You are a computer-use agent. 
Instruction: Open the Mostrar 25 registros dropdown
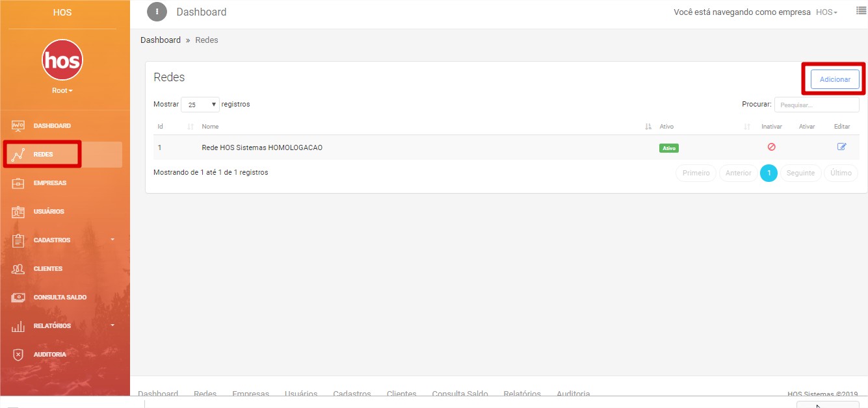[x=200, y=105]
